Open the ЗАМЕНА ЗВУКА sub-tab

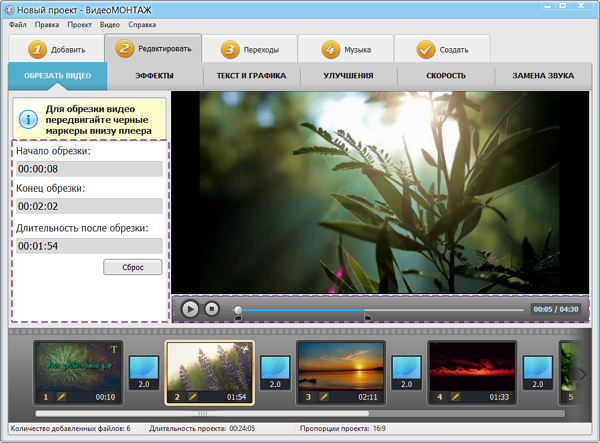click(543, 76)
